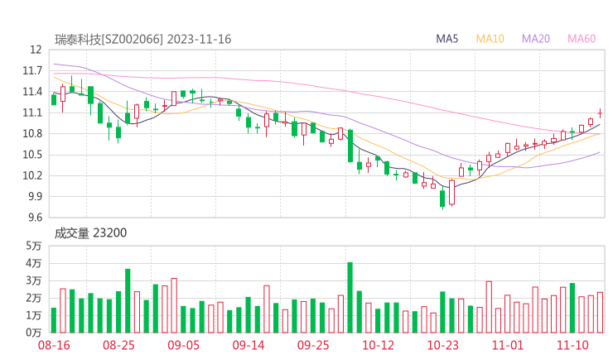Viewport: 613px width, 364px height.
Task: Click the 1万 volume axis label
Action: tap(34, 315)
